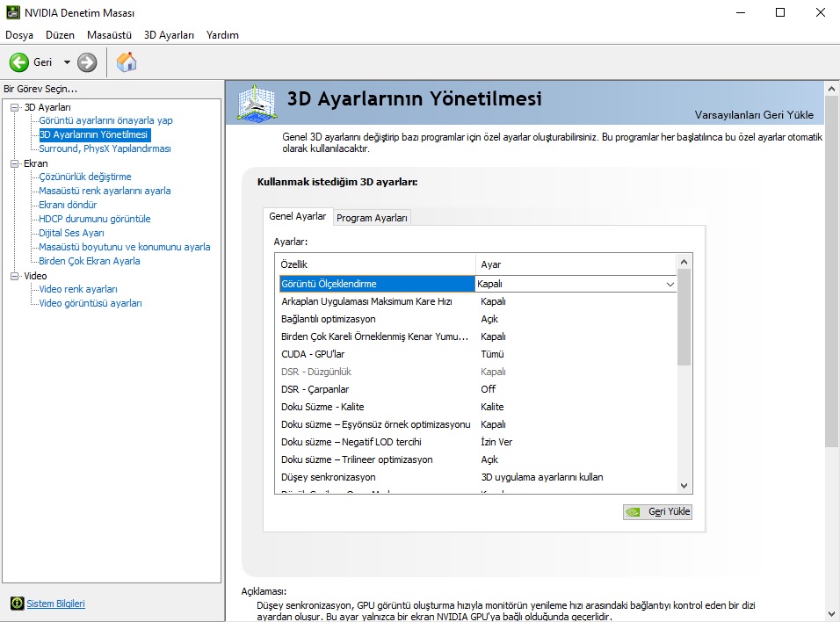Open Masaüstü renk ayarlarını ayarla
Viewport: 840px width, 622px height.
pos(105,191)
